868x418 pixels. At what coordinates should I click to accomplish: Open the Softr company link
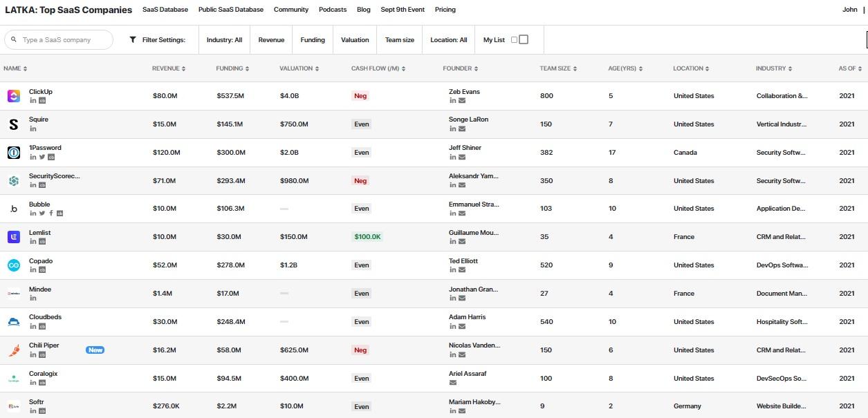(37, 402)
